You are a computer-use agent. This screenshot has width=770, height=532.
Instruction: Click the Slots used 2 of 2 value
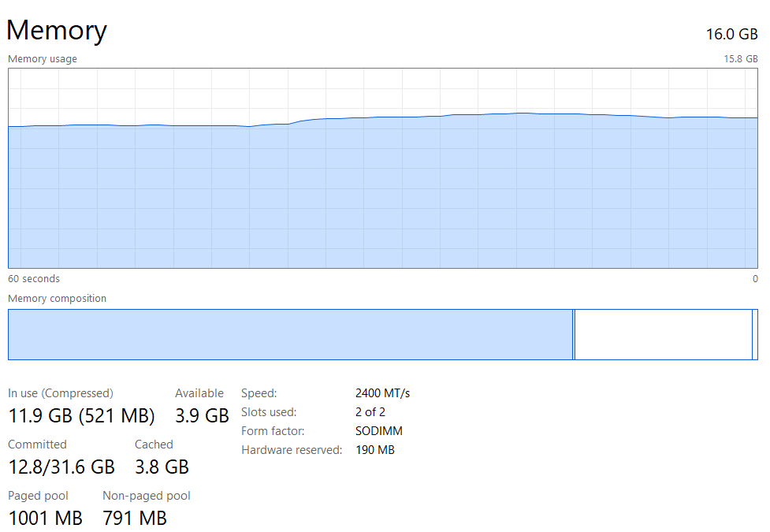pos(370,412)
